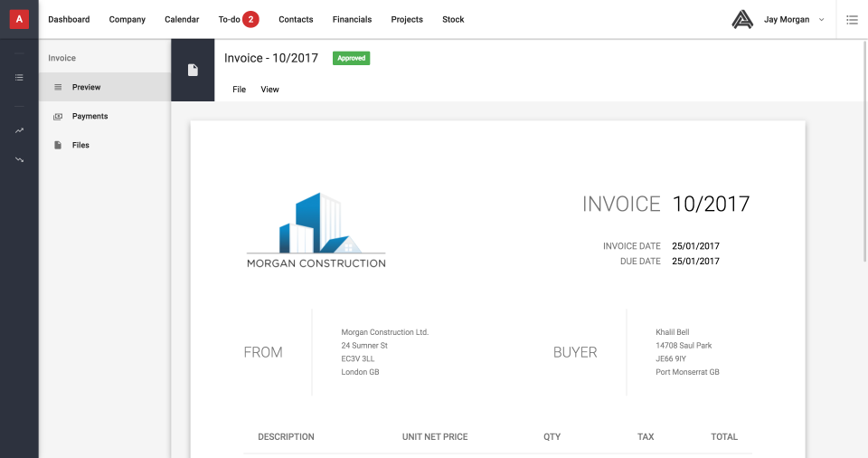The height and width of the screenshot is (458, 868).
Task: Open Files in the Invoice sidebar
Action: click(x=80, y=145)
